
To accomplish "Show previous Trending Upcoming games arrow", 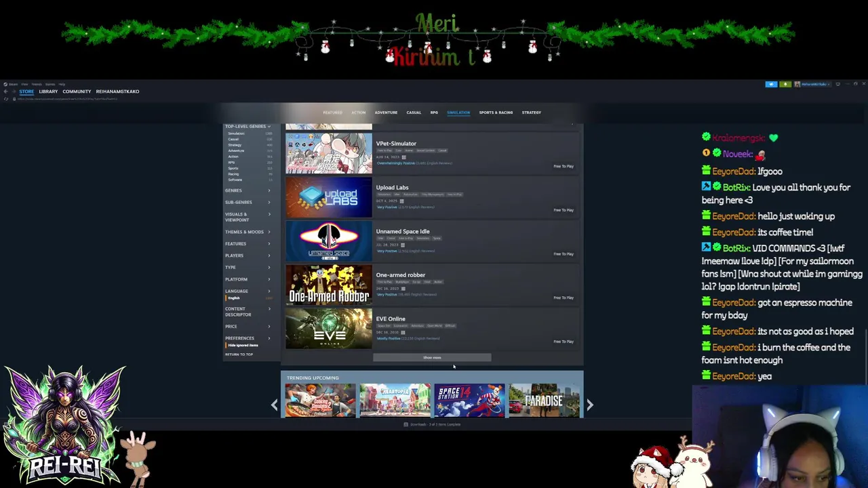I will tap(274, 405).
